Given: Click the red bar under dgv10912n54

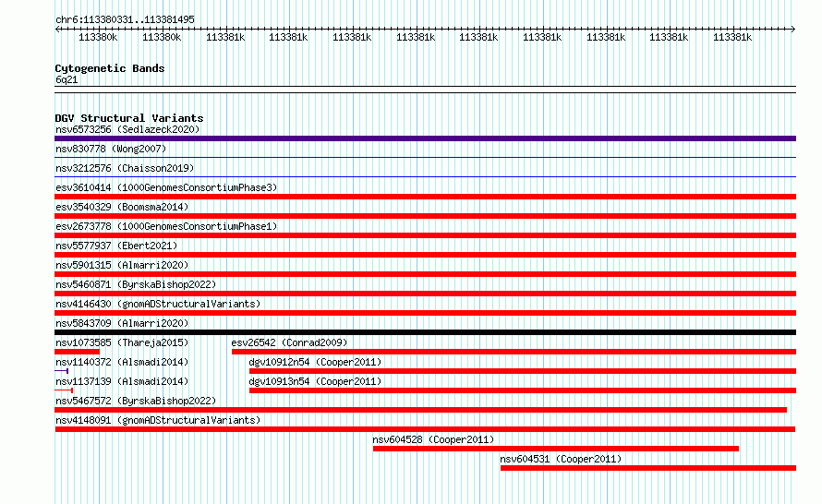Looking at the screenshot, I should point(523,371).
